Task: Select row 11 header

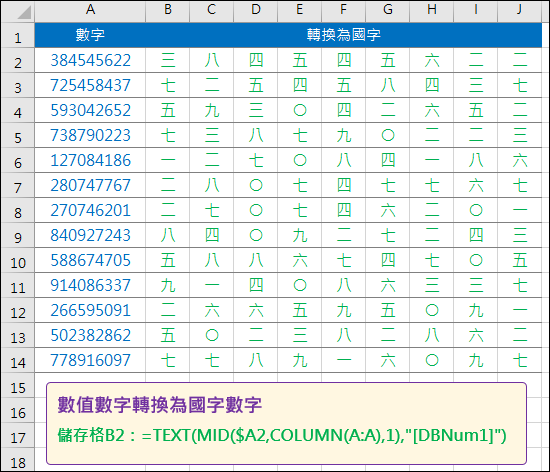Action: pos(18,285)
